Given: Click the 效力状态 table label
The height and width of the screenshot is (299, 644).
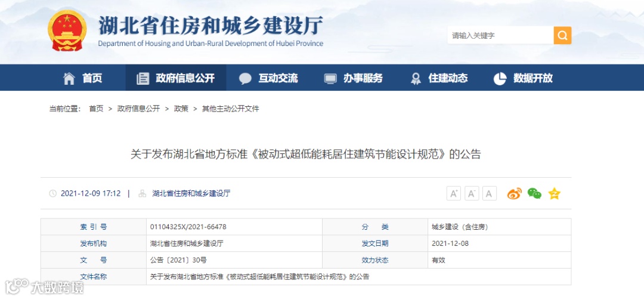Looking at the screenshot, I should 375,260.
